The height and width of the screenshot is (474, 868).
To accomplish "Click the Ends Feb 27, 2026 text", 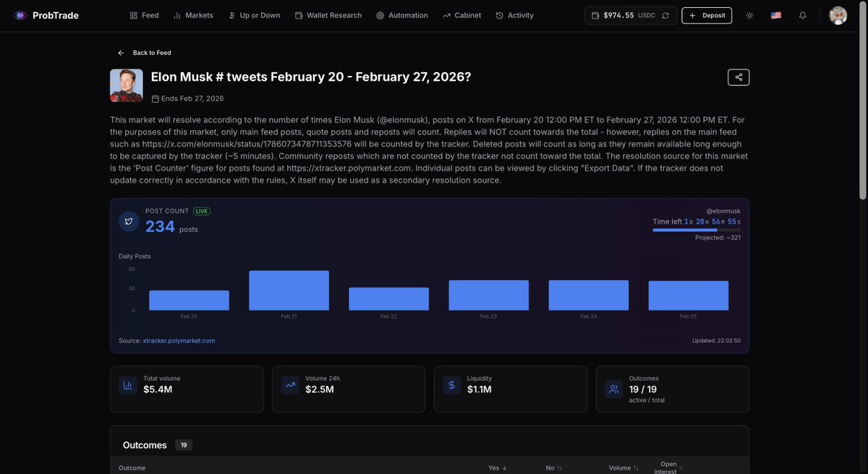I will [192, 98].
